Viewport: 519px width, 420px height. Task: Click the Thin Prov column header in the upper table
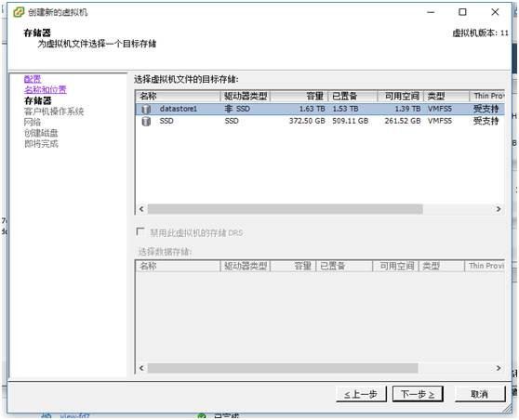486,97
